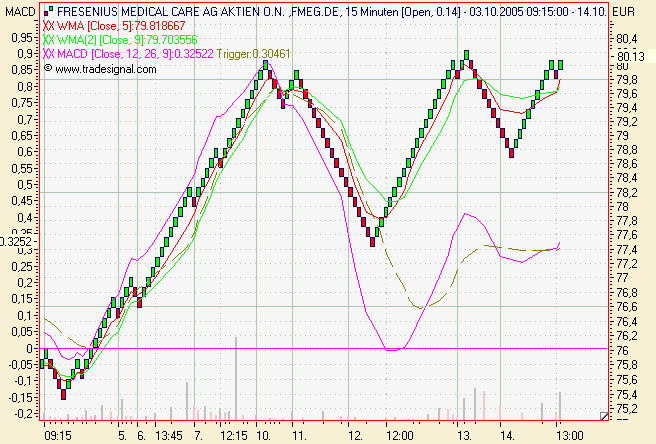This screenshot has height=444, width=656.
Task: Click the date label 7. on time axis
Action: coord(198,436)
